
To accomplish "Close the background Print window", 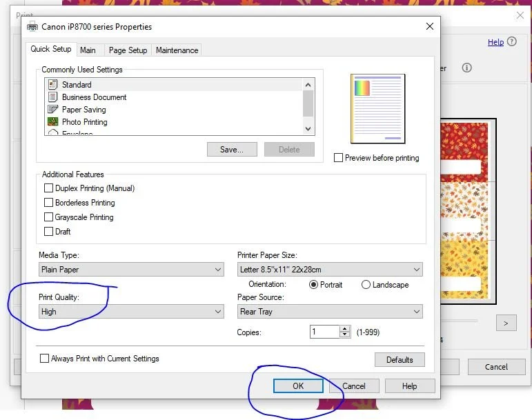I will tap(520, 15).
